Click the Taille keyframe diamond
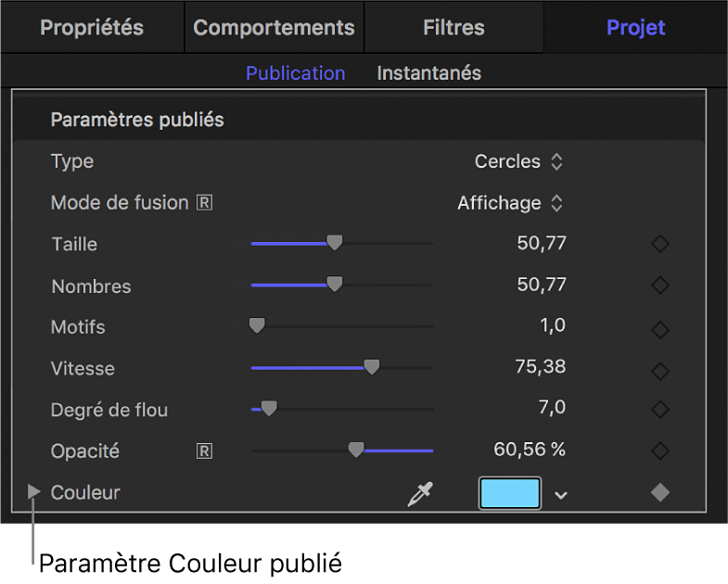Viewport: 728px width, 584px height. click(659, 245)
